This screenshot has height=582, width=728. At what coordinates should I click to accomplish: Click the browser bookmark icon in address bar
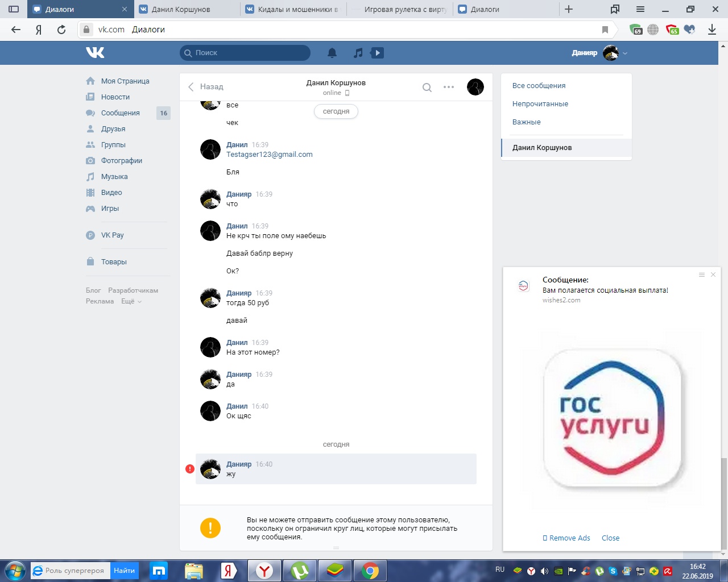(x=605, y=30)
